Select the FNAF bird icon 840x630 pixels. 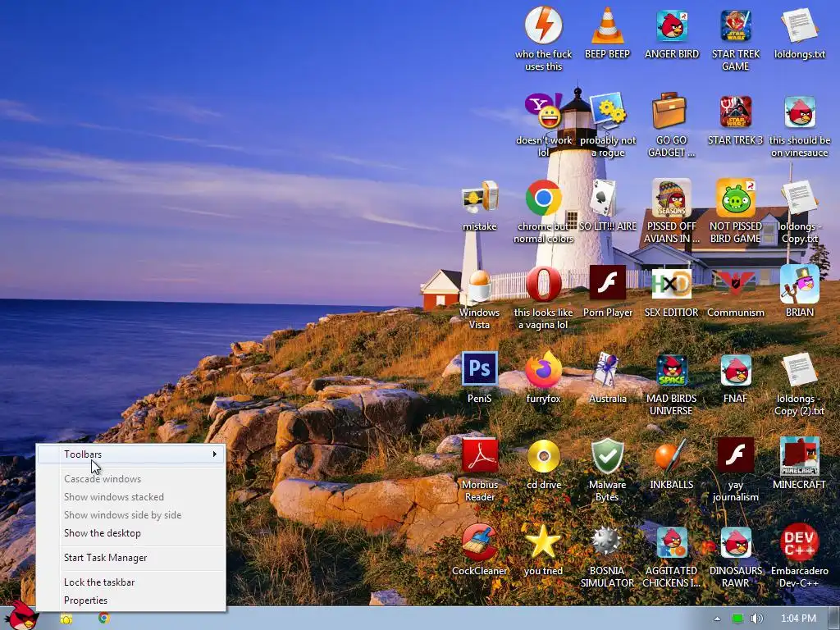coord(736,371)
